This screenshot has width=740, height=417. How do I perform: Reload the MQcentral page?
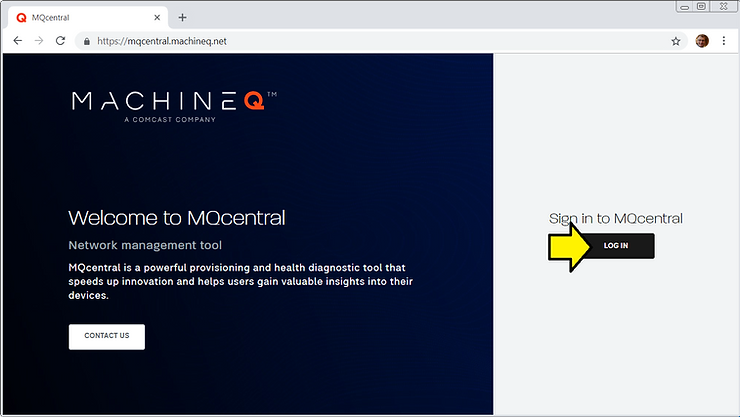[60, 41]
